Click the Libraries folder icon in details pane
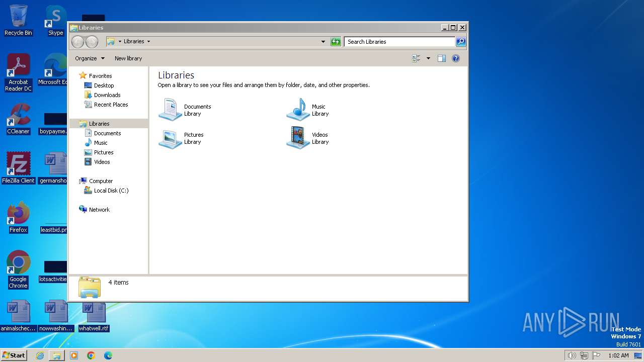 click(x=90, y=287)
